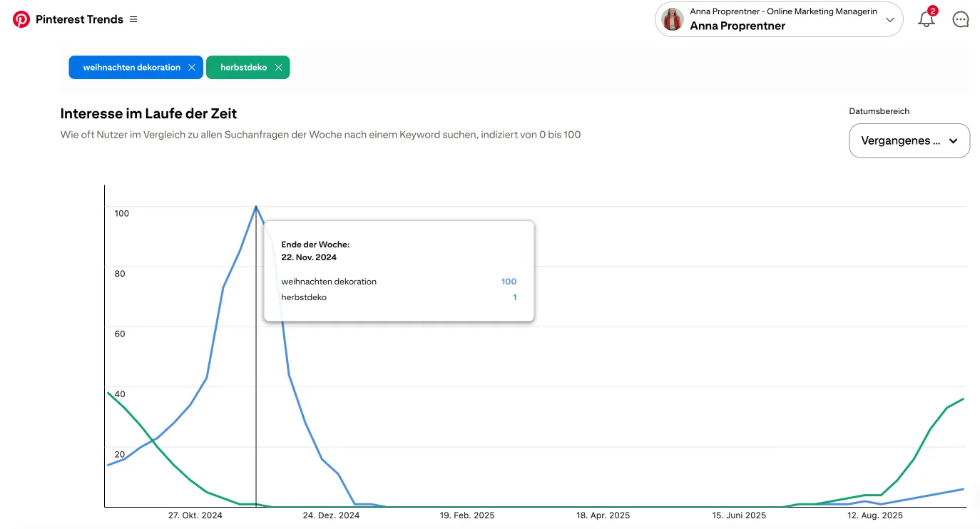Open the messages speech bubble icon
Image resolution: width=980 pixels, height=529 pixels.
click(961, 20)
